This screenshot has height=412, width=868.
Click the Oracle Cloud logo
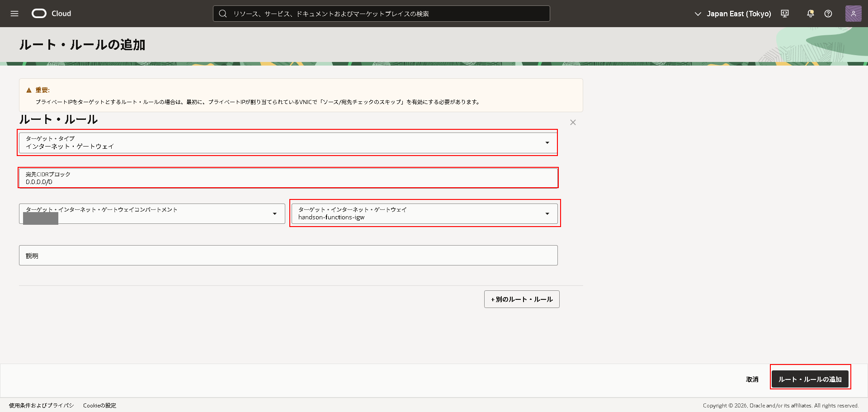click(52, 14)
